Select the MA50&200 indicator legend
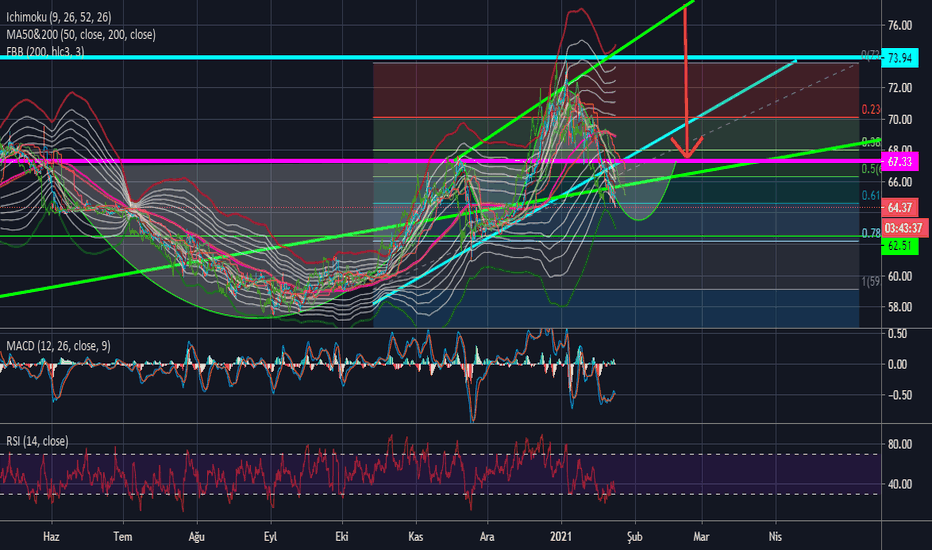The height and width of the screenshot is (550, 932). tap(81, 34)
